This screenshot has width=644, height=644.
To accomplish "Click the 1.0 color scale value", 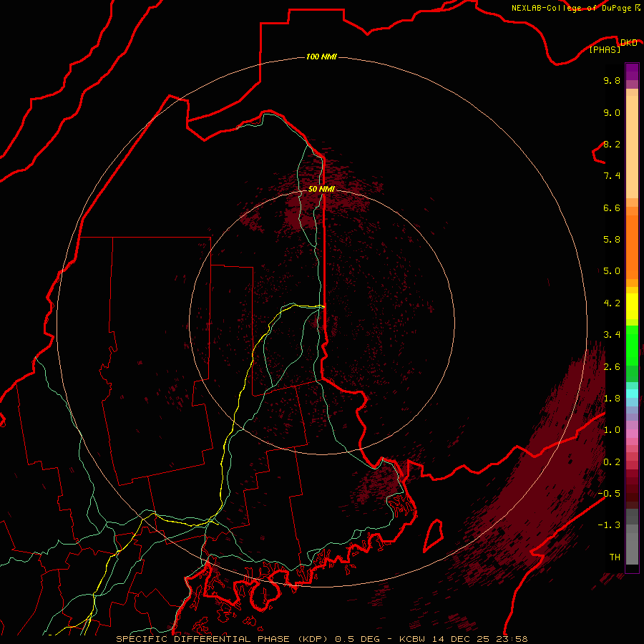I will click(612, 430).
